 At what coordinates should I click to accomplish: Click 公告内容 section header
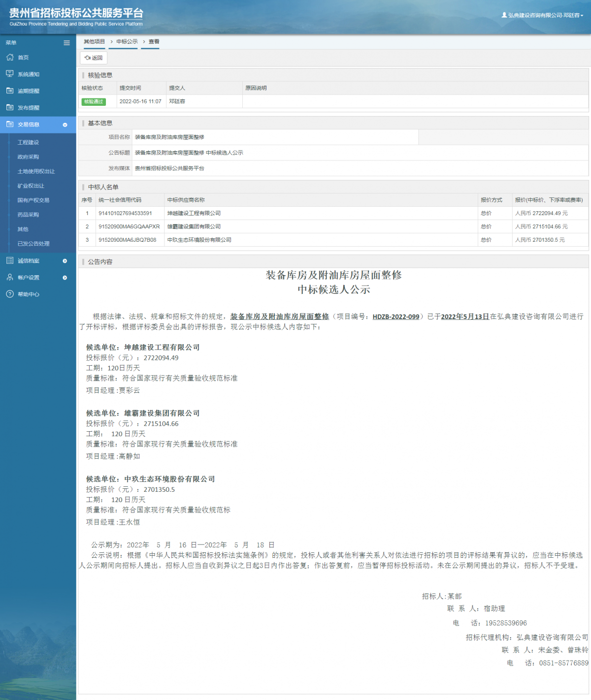tap(100, 262)
